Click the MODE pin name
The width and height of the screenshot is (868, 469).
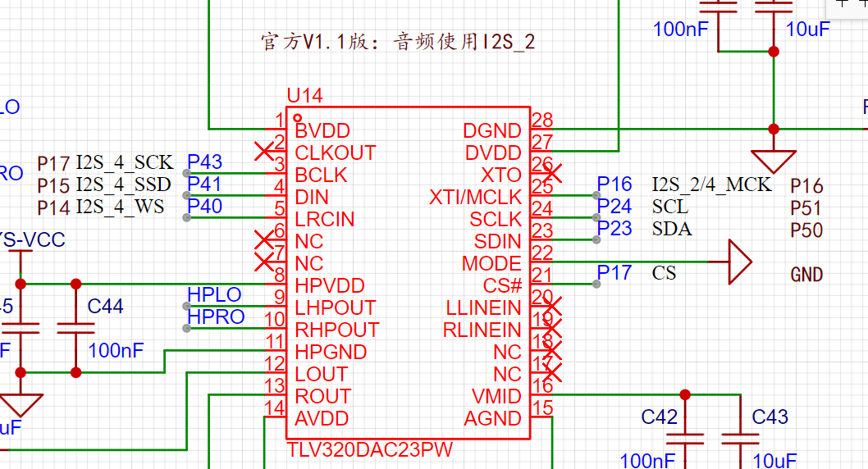click(x=491, y=263)
